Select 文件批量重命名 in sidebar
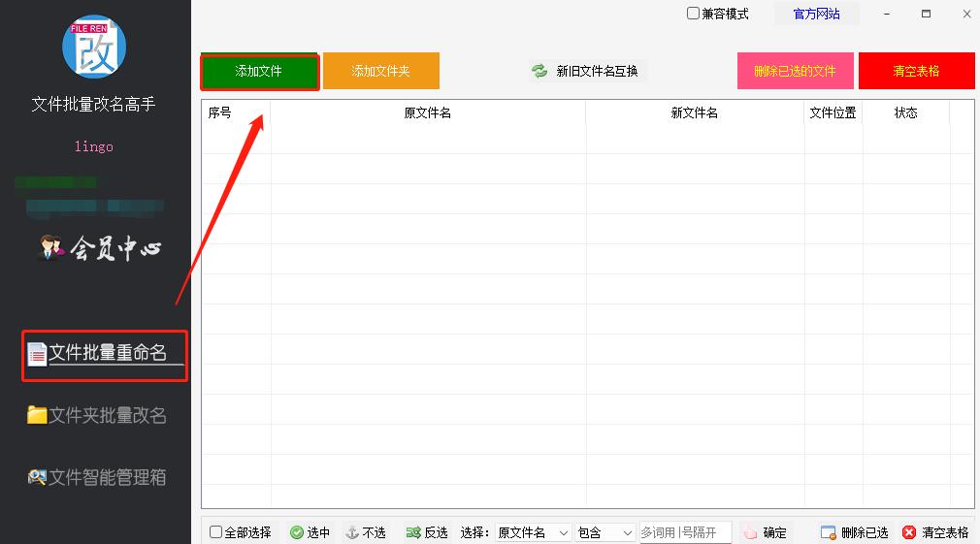The image size is (980, 544). 107,353
